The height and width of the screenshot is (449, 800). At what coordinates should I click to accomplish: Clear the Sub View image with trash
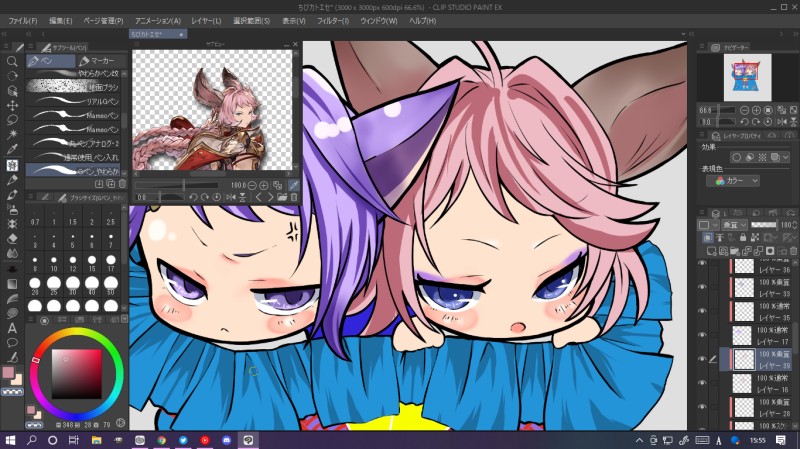tap(294, 197)
